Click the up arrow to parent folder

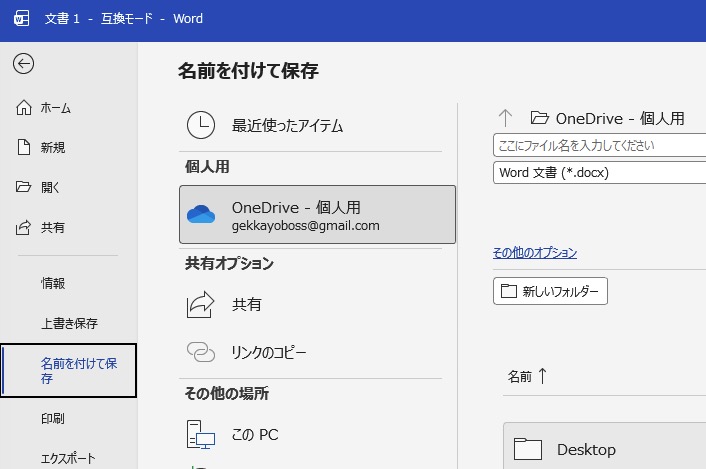[505, 118]
